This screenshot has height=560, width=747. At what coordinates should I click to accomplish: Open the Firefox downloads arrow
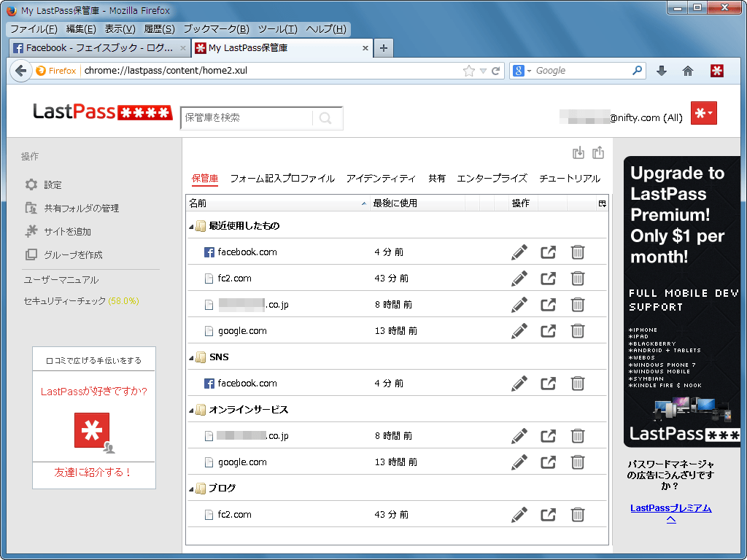pyautogui.click(x=661, y=71)
